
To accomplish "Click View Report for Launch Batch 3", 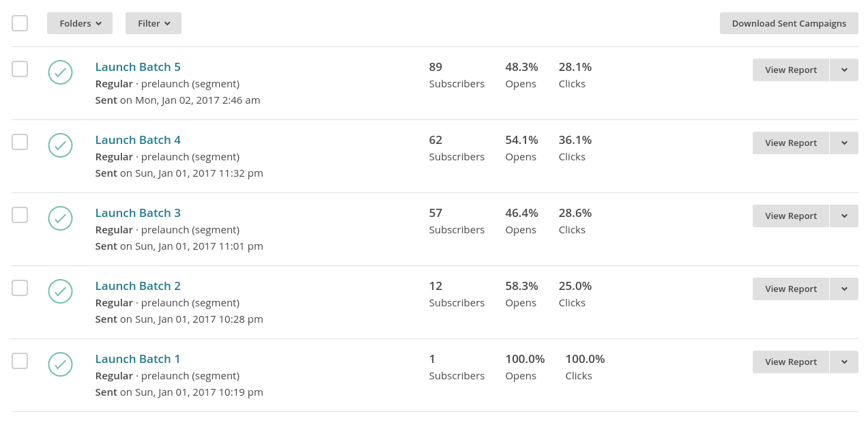I will point(790,216).
